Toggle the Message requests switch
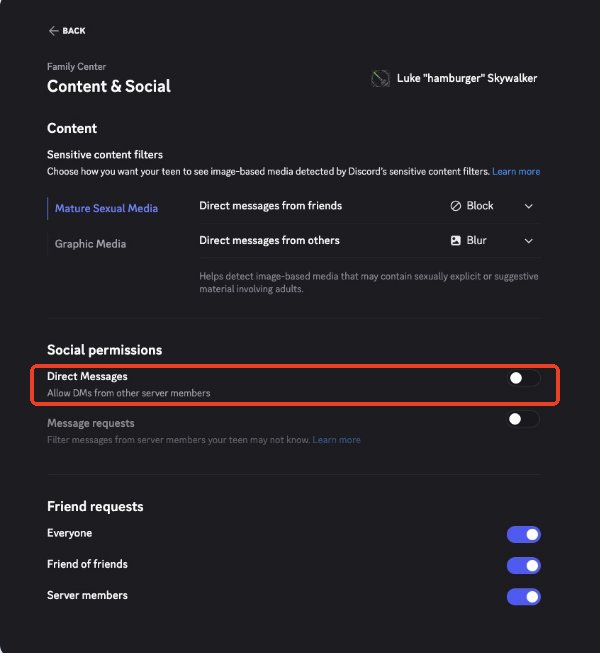The height and width of the screenshot is (653, 600). [523, 419]
